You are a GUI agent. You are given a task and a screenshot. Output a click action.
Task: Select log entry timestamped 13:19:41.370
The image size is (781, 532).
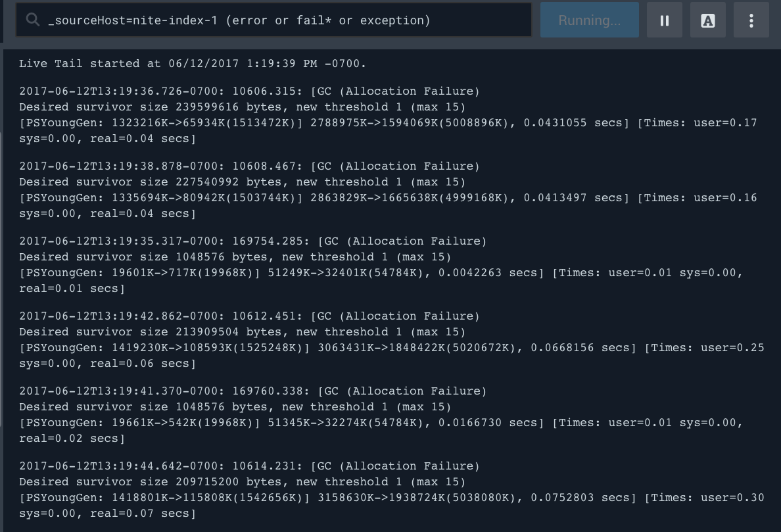253,391
